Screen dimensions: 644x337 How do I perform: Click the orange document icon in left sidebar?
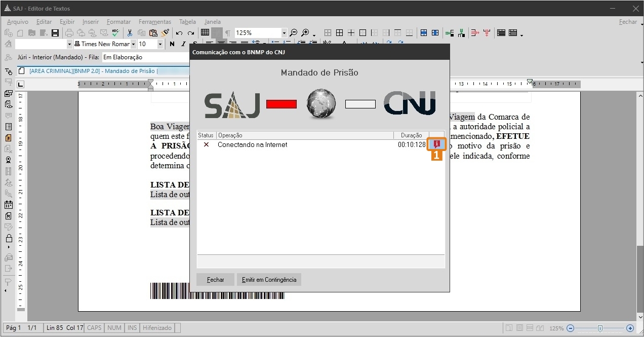(x=9, y=138)
